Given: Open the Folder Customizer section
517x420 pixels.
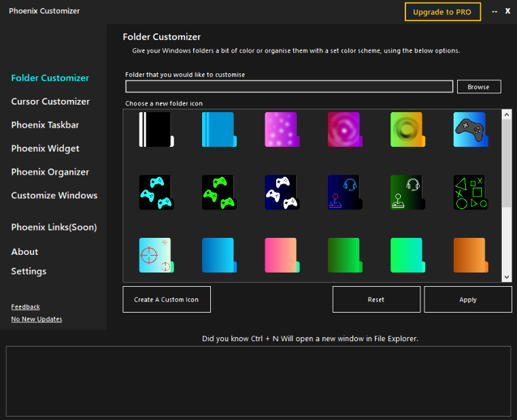Looking at the screenshot, I should (50, 78).
